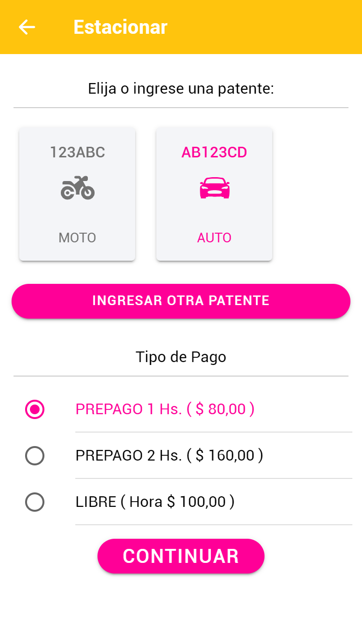
Task: Click the 123ABC plate number text
Action: click(x=77, y=153)
